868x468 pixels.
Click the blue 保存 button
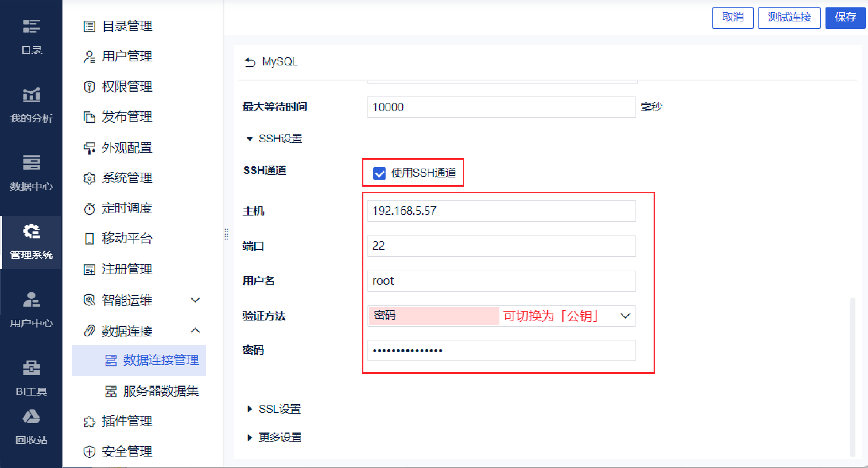(845, 17)
